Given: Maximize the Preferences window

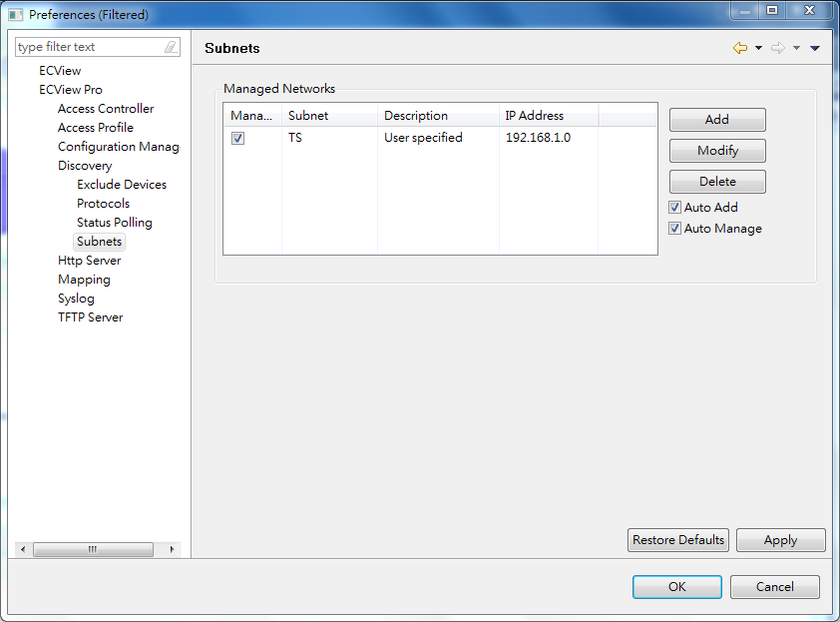Looking at the screenshot, I should 772,11.
